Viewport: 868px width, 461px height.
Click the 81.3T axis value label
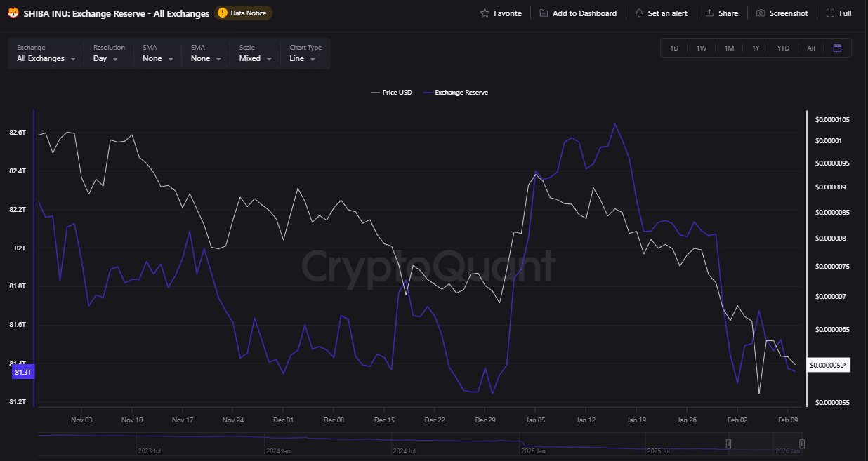[22, 372]
